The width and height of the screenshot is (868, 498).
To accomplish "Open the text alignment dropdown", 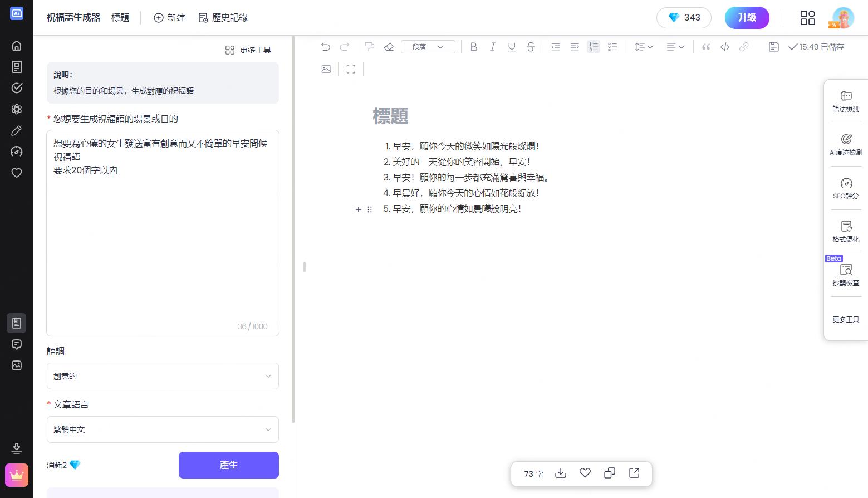I will click(675, 47).
